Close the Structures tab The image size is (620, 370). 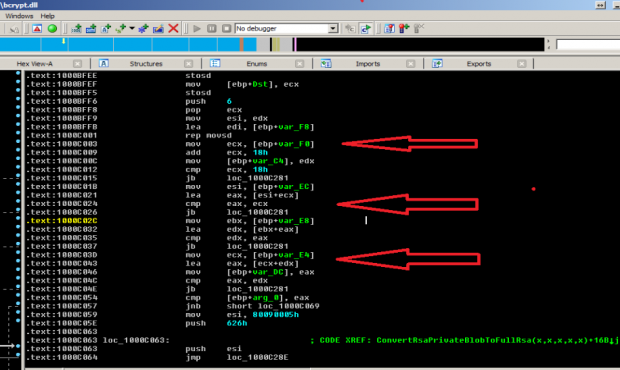pyautogui.click(x=189, y=64)
